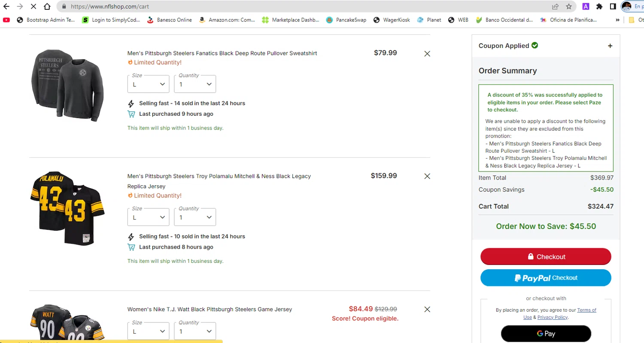Image resolution: width=644 pixels, height=343 pixels.
Task: Open Size dropdown for Polamalu jersey
Action: coord(148,217)
